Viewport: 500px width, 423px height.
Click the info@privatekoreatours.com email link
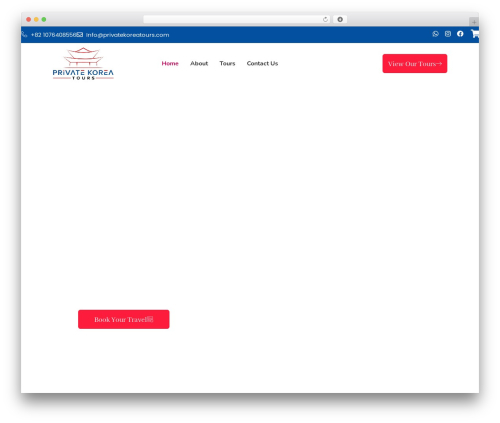coord(127,35)
